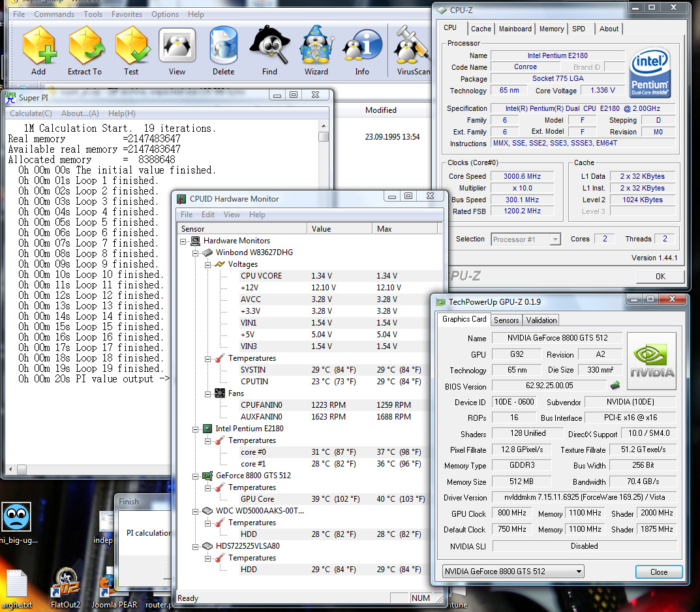This screenshot has height=612, width=700.
Task: Click the Test icon in WinRAR toolbar
Action: 132,46
